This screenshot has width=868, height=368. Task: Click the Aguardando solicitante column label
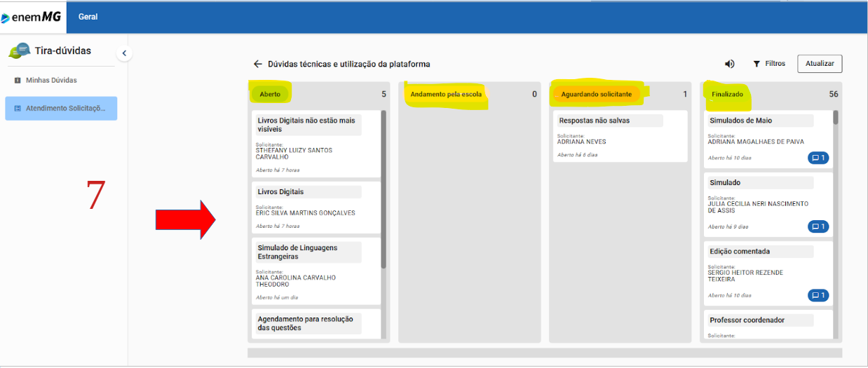(597, 94)
